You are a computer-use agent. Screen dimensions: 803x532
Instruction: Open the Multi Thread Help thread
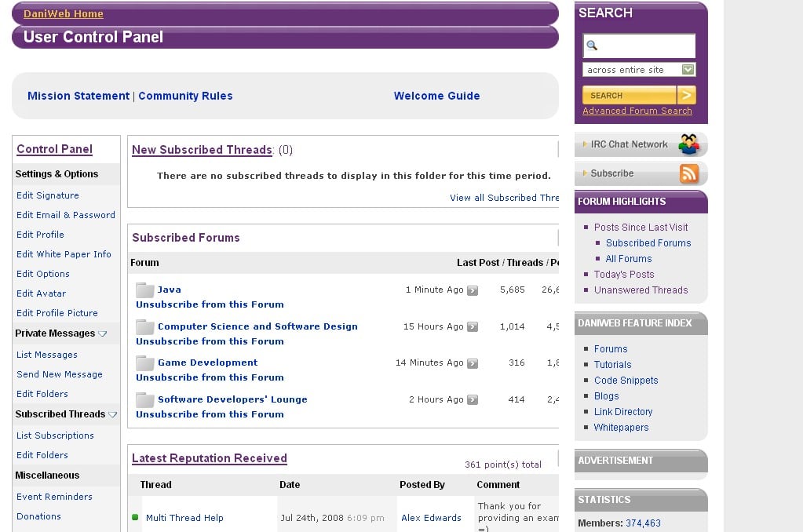point(184,518)
